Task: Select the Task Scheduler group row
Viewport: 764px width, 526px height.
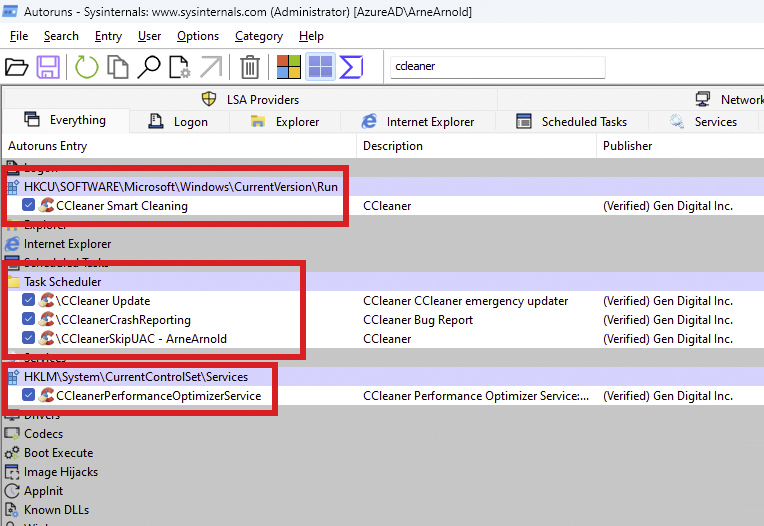Action: tap(62, 282)
